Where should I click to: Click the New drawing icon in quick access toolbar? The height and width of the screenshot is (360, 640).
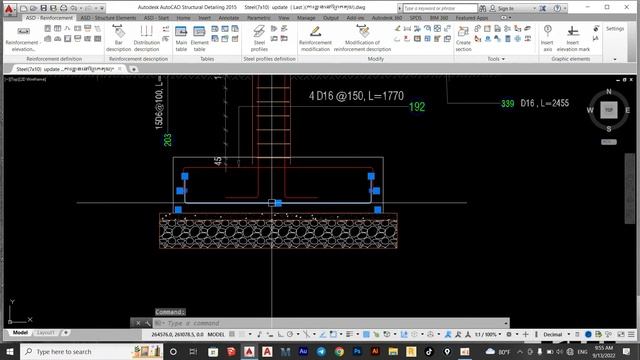tap(24, 8)
